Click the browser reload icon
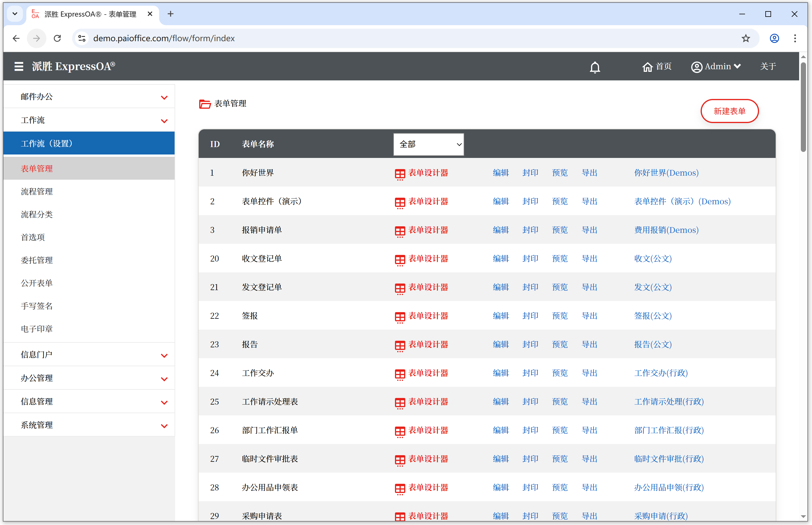 (x=57, y=39)
